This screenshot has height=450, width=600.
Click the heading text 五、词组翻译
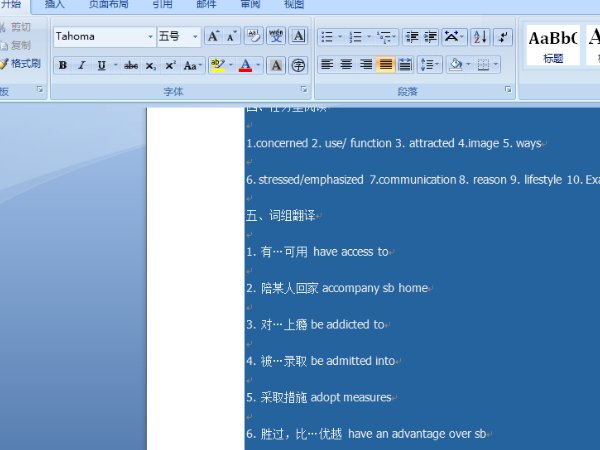[280, 216]
